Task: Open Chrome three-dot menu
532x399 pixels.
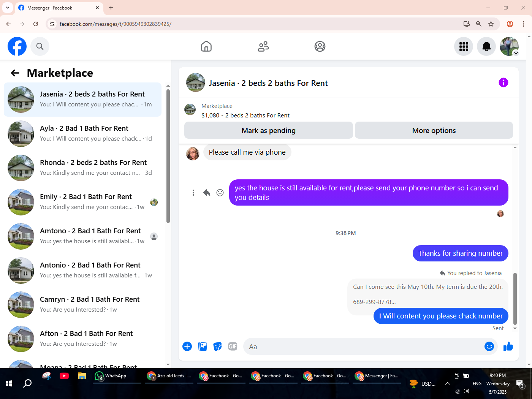Action: pos(524,24)
